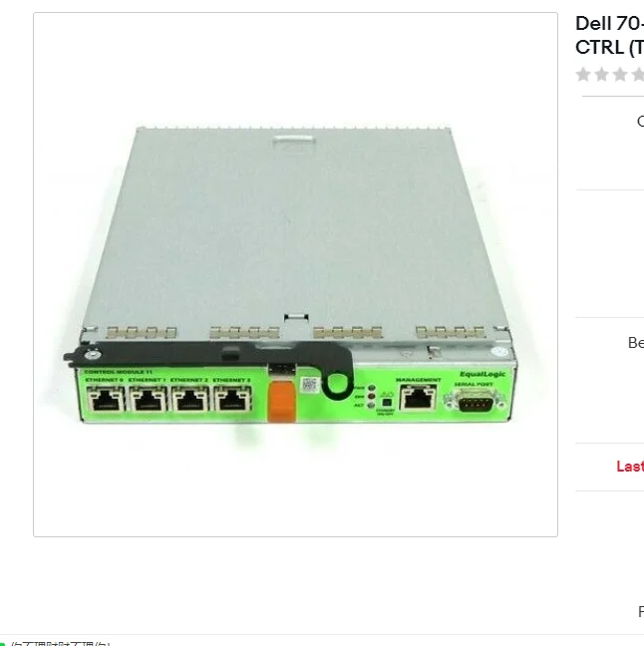Choose the third gray rating star
644x646 pixels.
click(620, 75)
